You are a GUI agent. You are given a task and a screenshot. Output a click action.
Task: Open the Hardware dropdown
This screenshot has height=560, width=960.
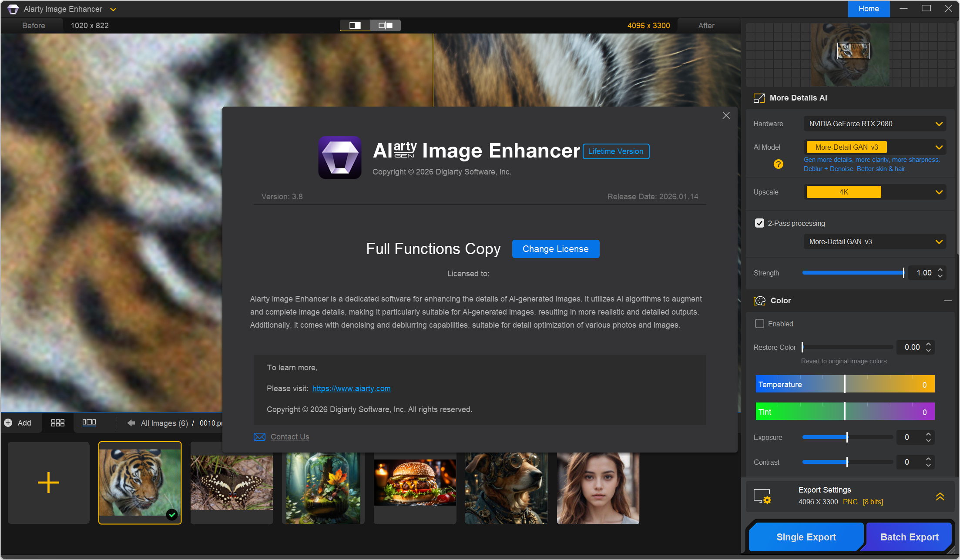(x=875, y=124)
